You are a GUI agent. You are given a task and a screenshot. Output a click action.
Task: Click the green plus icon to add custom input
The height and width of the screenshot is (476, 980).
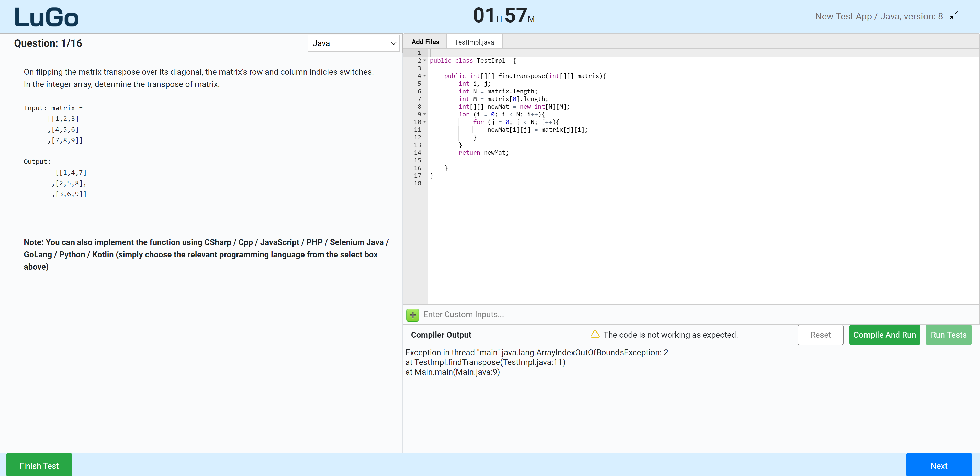pos(412,315)
